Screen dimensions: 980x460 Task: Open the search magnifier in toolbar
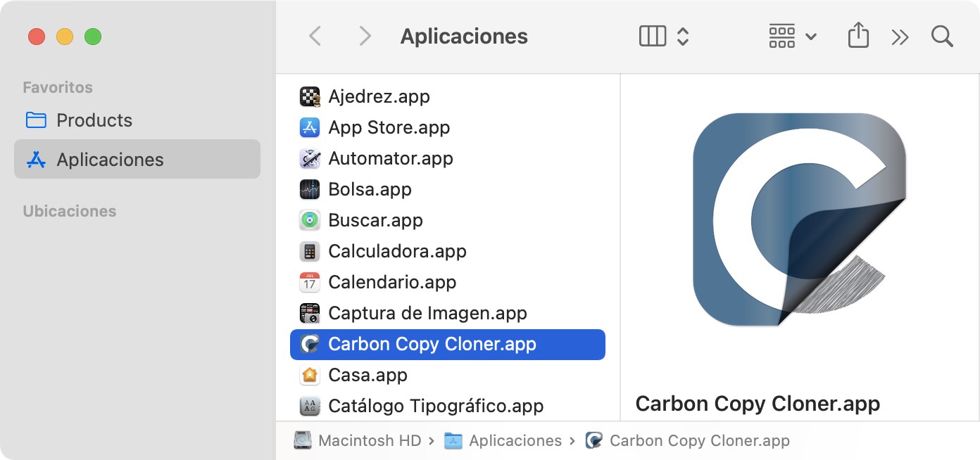(942, 36)
